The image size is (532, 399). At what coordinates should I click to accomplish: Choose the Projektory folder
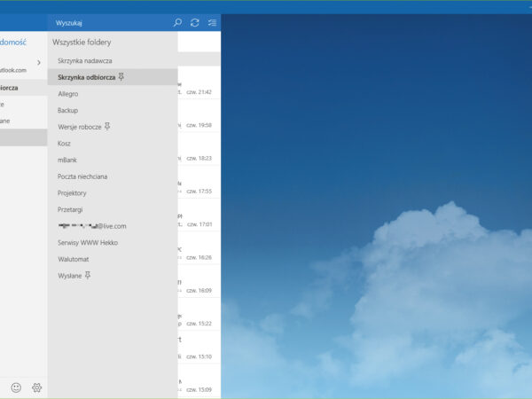pyautogui.click(x=72, y=192)
